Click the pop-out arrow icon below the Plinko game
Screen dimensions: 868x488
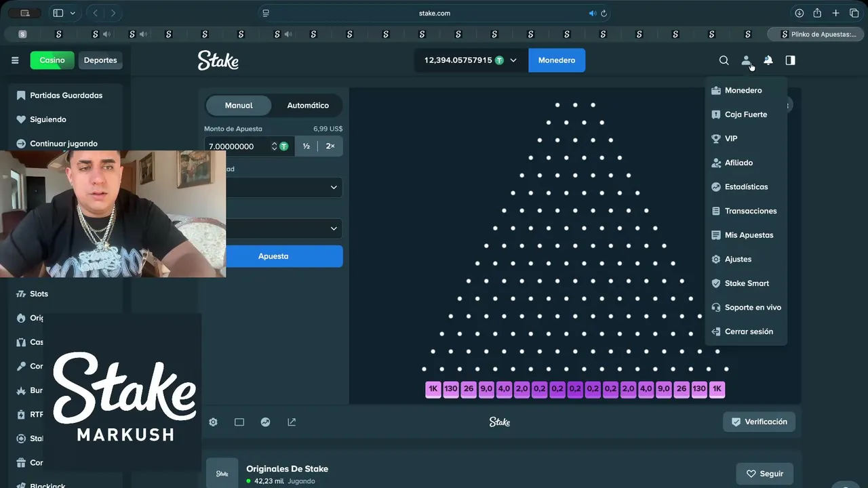coord(292,422)
